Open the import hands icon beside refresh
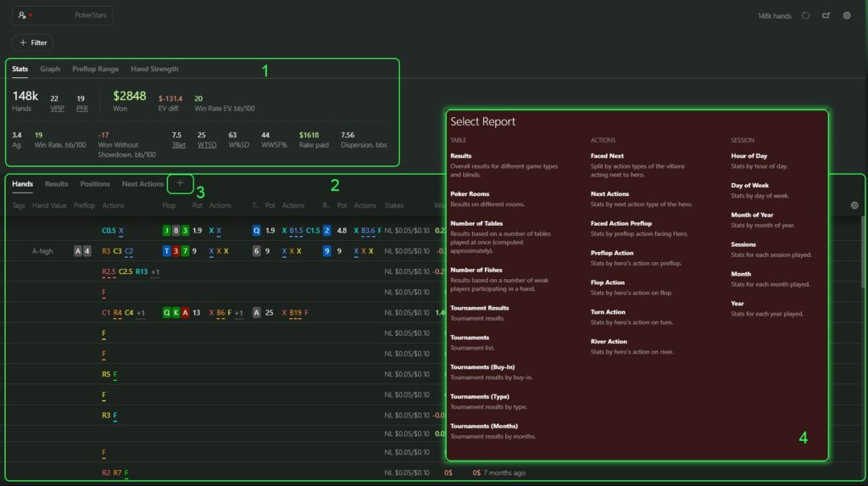The width and height of the screenshot is (868, 486). 826,15
